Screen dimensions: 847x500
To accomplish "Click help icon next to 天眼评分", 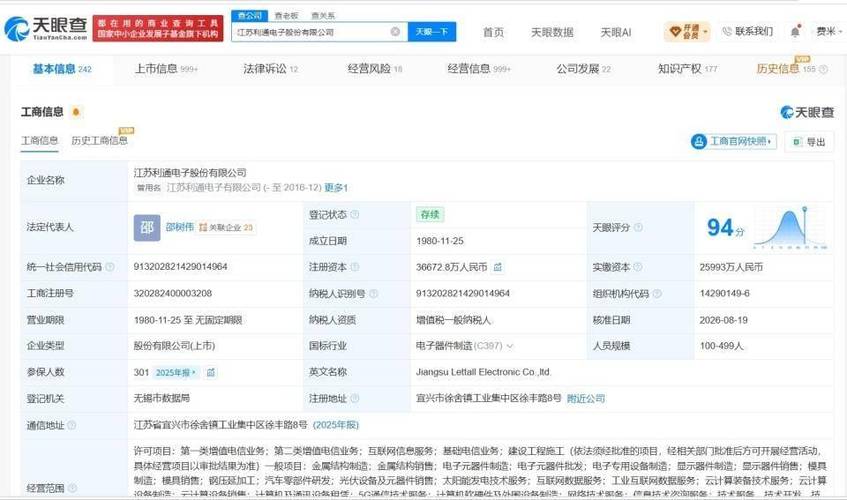I will [x=638, y=227].
